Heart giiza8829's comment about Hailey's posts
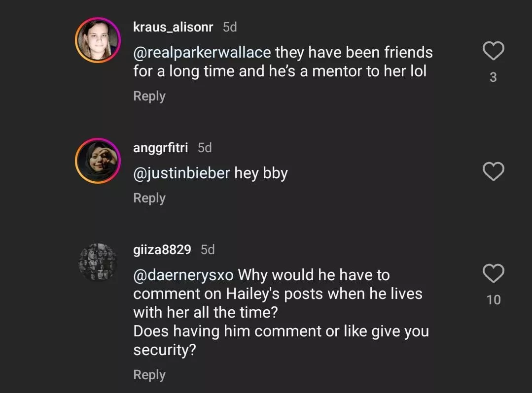Image resolution: width=532 pixels, height=393 pixels. [x=493, y=274]
